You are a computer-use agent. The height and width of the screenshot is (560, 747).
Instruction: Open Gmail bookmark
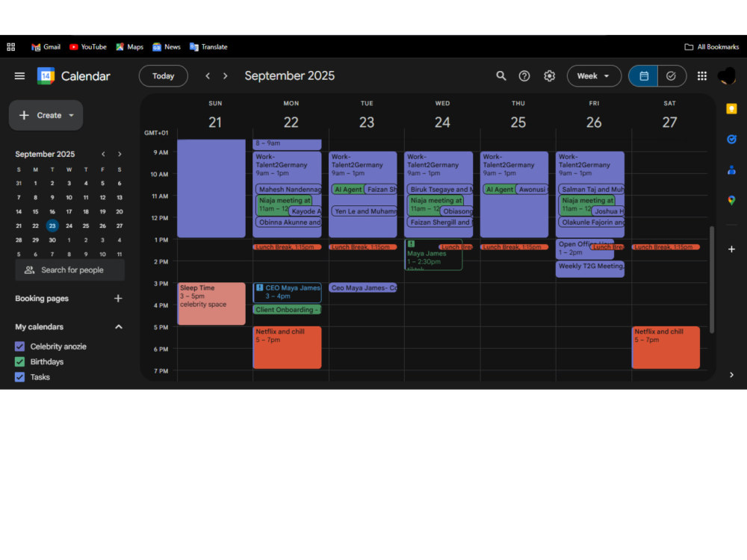coord(46,46)
